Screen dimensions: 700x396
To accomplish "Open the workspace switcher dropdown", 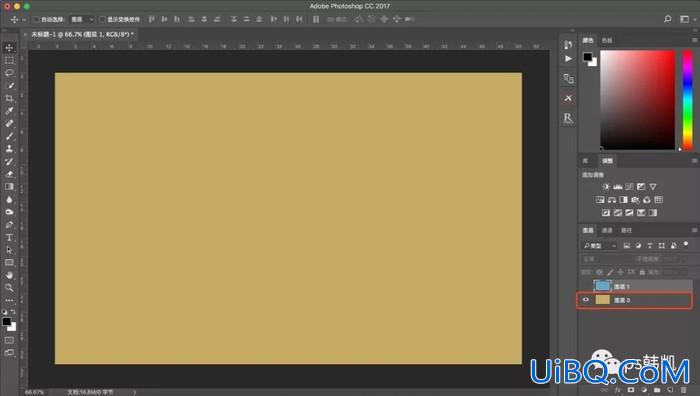I will coord(687,19).
